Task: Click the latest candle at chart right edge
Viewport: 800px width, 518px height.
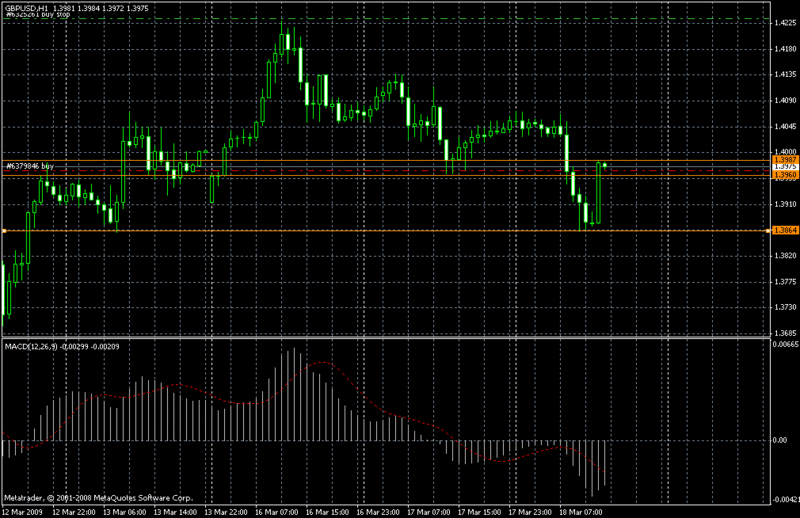Action: 605,165
